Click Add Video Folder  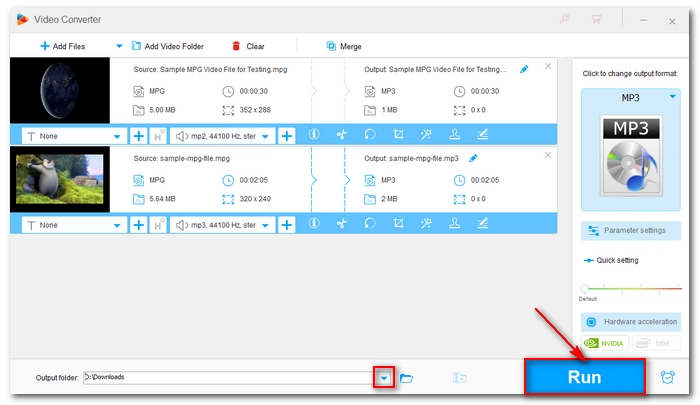pyautogui.click(x=167, y=46)
